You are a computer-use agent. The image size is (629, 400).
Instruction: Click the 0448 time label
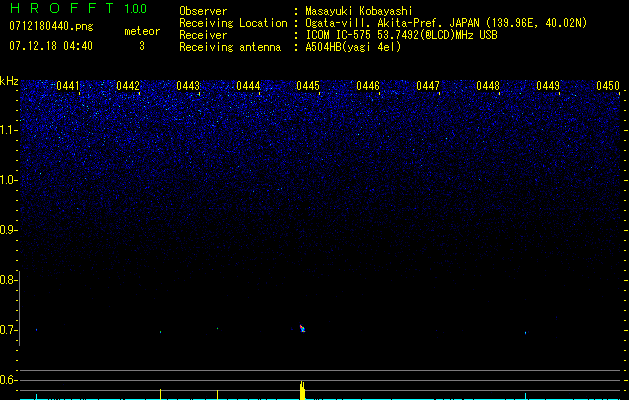[x=488, y=87]
